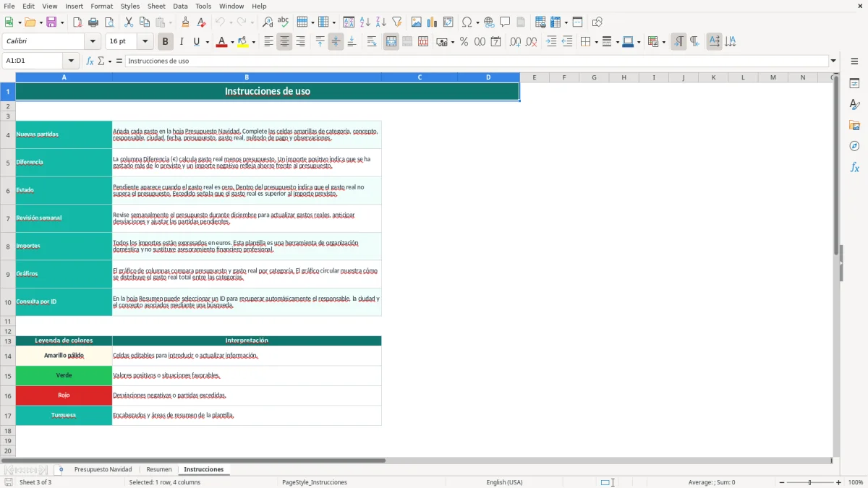Export directly as PDF
Image resolution: width=868 pixels, height=488 pixels.
[77, 22]
